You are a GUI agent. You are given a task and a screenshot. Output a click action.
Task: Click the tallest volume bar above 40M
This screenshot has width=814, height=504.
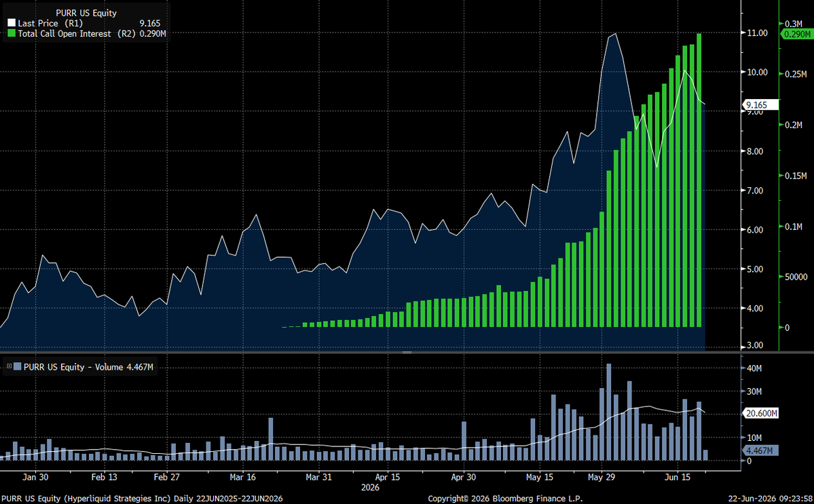click(609, 412)
